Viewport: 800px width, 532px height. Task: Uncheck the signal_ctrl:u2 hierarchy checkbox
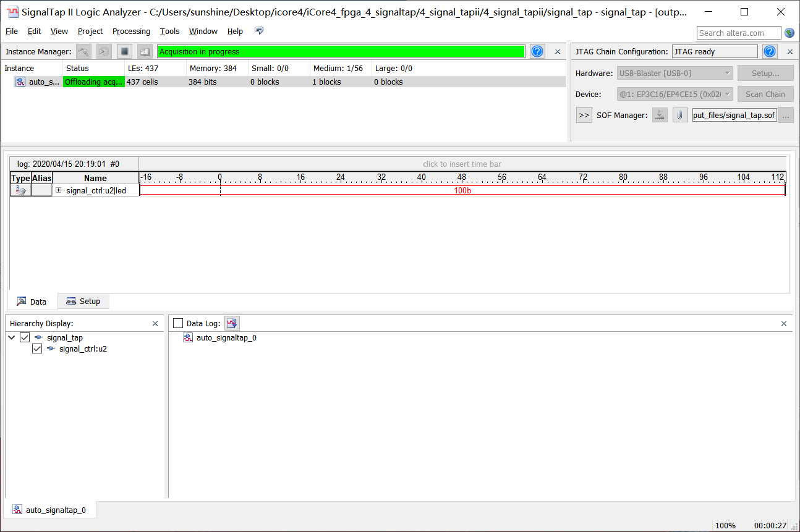pyautogui.click(x=37, y=348)
